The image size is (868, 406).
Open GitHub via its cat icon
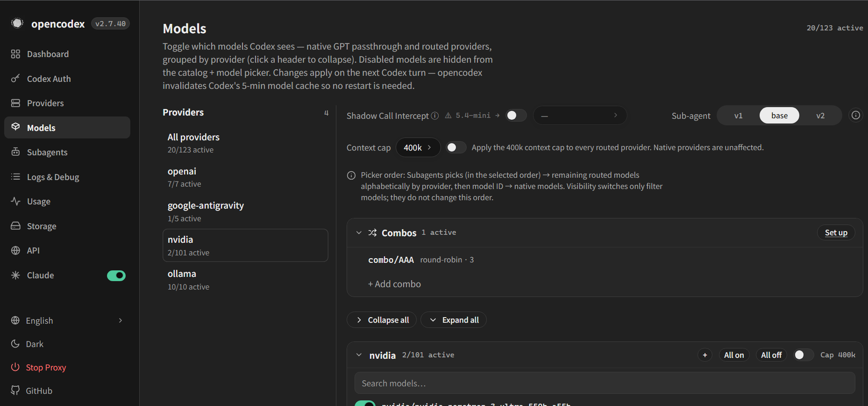(x=15, y=391)
